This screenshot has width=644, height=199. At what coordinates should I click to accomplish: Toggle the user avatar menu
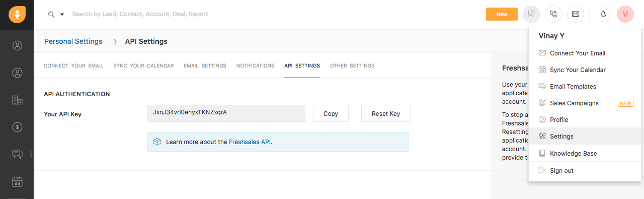point(625,14)
